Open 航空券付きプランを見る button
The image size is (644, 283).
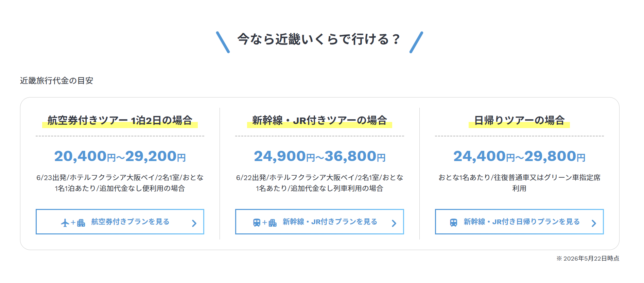click(x=120, y=222)
